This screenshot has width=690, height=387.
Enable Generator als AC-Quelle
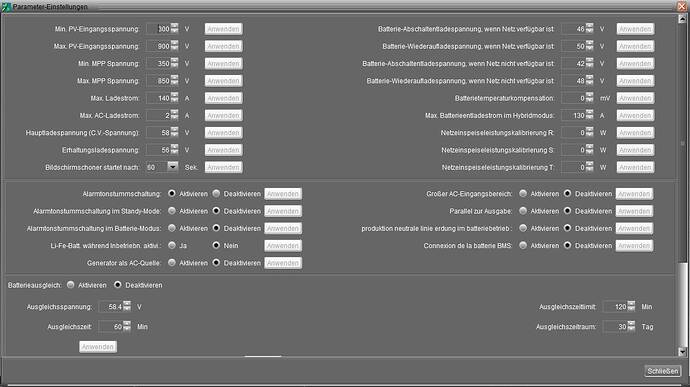tap(172, 263)
